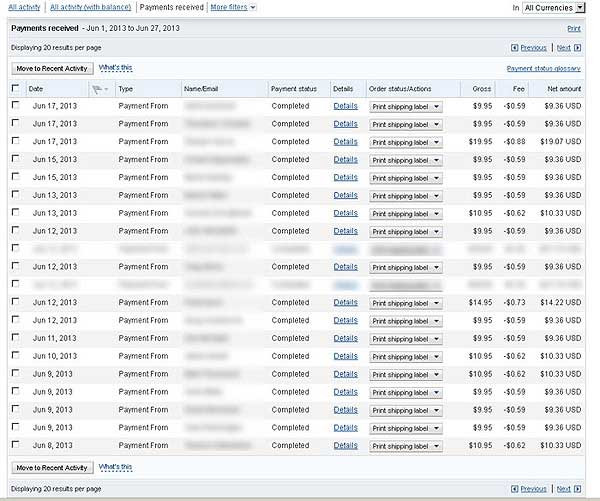Click the Print link
This screenshot has height=501, width=600.
click(x=573, y=30)
